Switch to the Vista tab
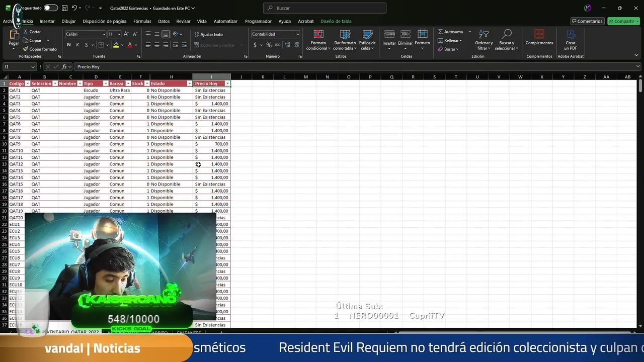The height and width of the screenshot is (362, 644). pos(202,21)
